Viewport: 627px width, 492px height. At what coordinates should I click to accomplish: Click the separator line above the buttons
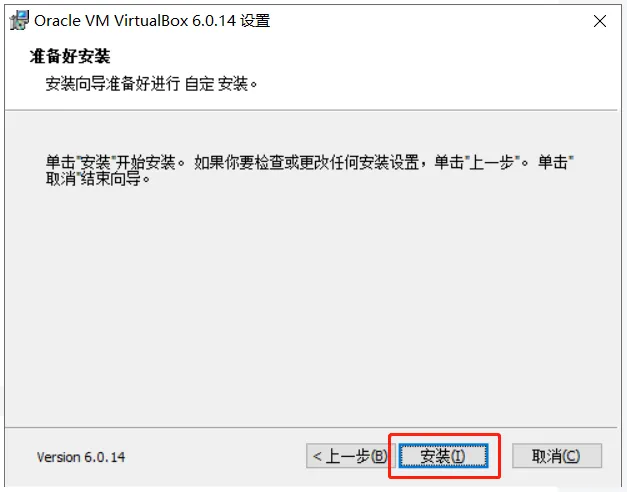(x=311, y=427)
